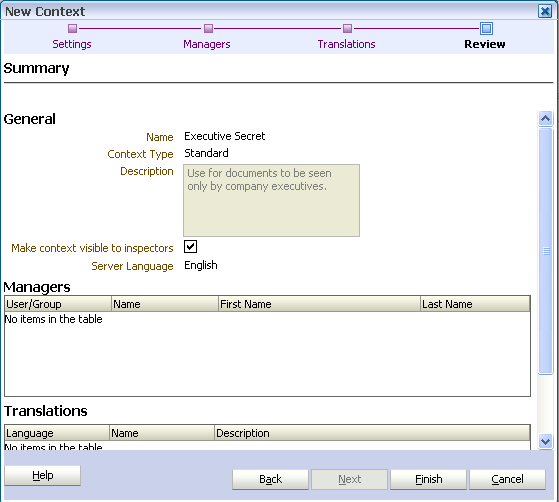Click the Cancel button
Screen dimensions: 559x502
[507, 479]
